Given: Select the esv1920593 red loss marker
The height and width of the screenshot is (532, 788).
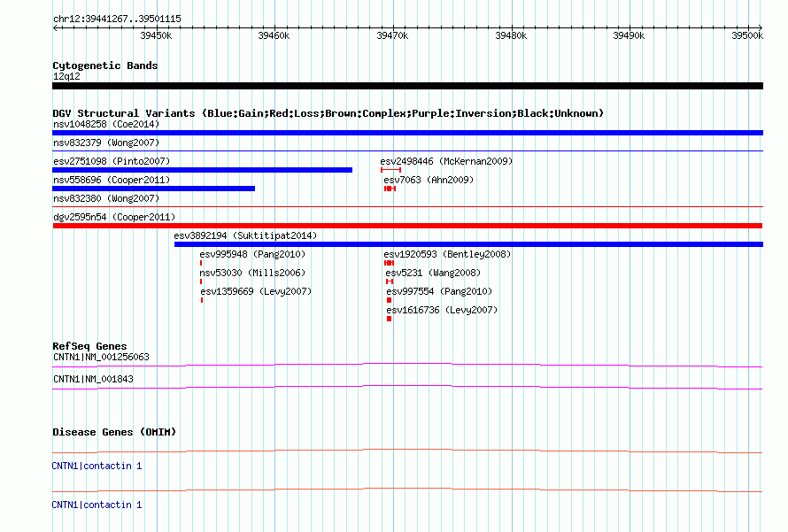Looking at the screenshot, I should pos(389,263).
